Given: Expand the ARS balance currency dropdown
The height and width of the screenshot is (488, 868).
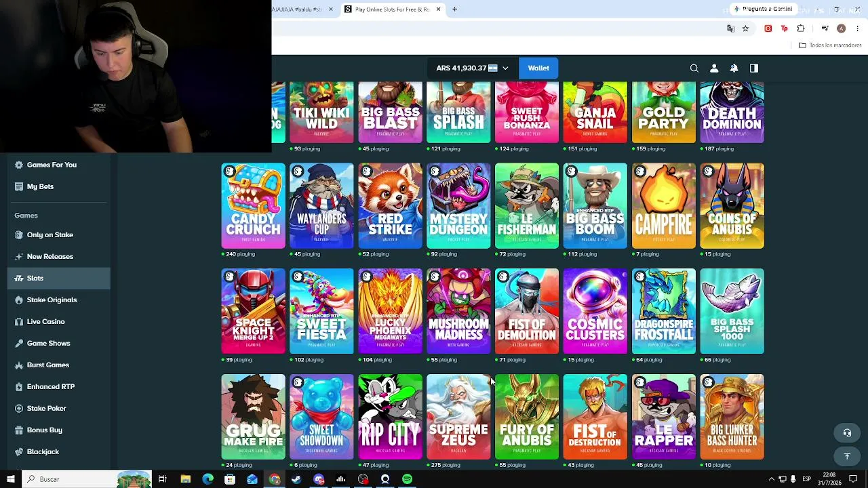Looking at the screenshot, I should pos(505,68).
